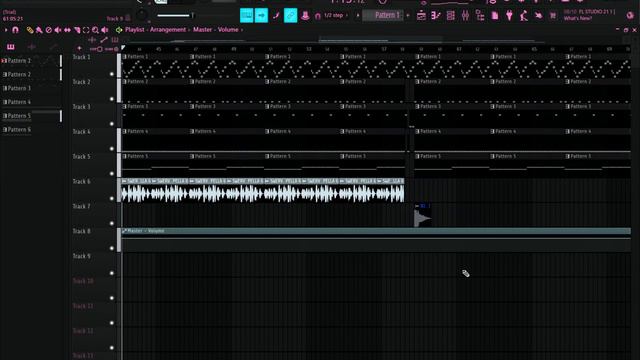Viewport: 640px width, 360px height.
Task: Click the playhead marker on the timeline
Action: pos(123,48)
